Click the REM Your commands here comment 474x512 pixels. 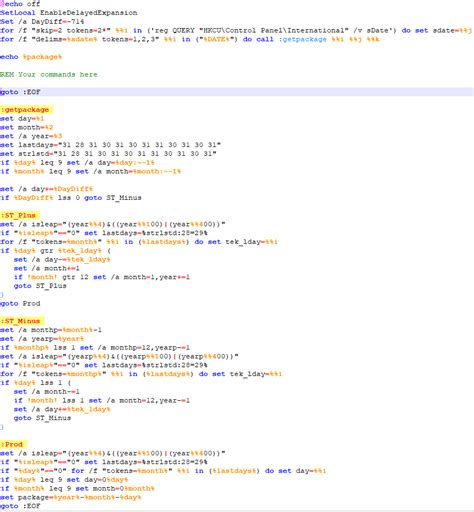point(49,74)
